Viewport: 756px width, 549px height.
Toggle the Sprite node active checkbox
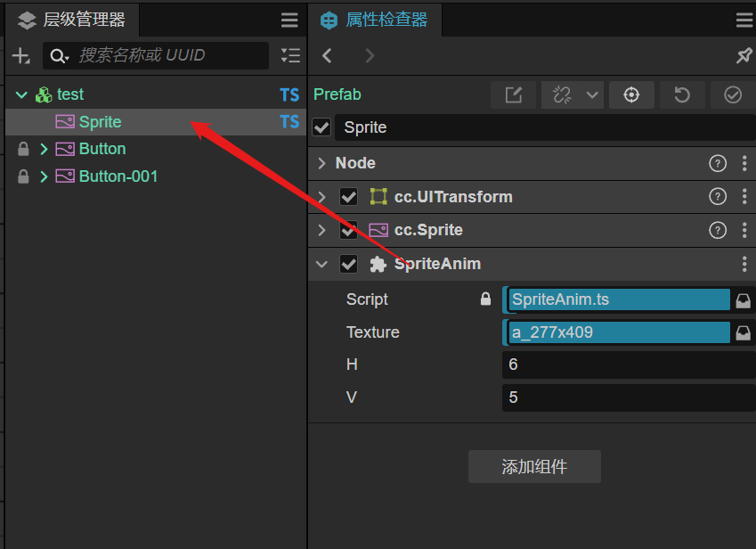click(321, 127)
